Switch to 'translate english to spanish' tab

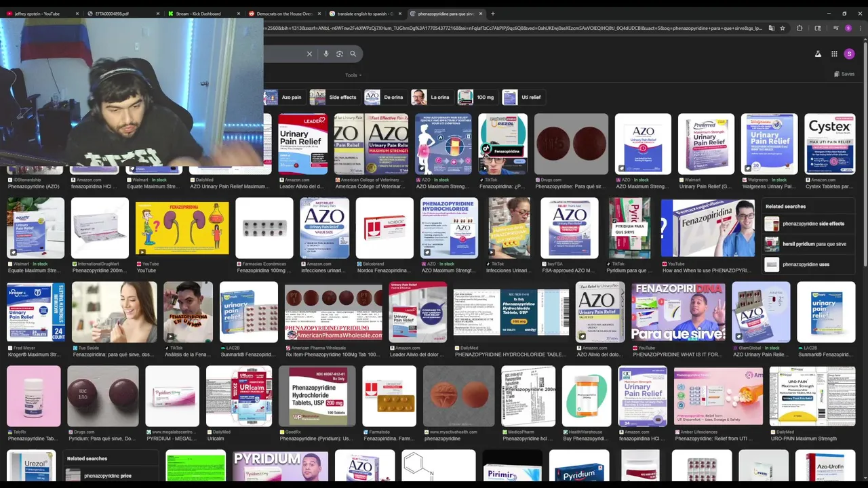[x=365, y=14]
